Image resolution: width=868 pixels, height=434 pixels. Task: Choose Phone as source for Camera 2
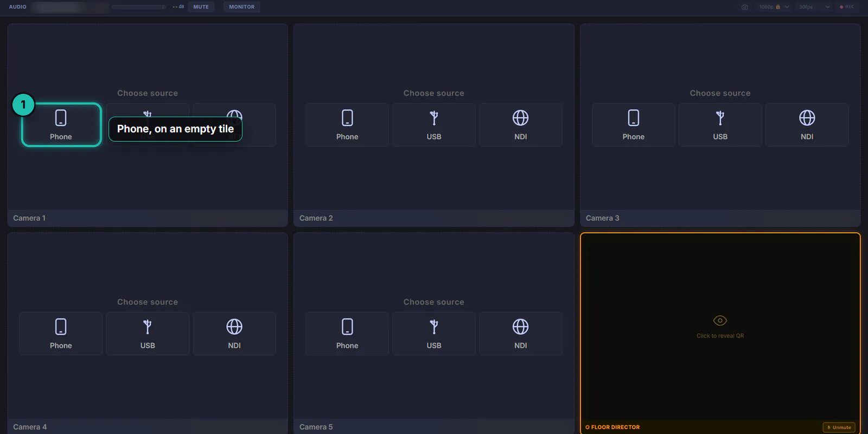[347, 125]
